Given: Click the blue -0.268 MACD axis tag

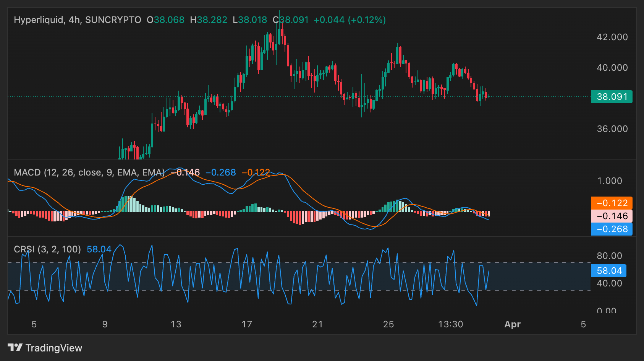Looking at the screenshot, I should tap(612, 229).
